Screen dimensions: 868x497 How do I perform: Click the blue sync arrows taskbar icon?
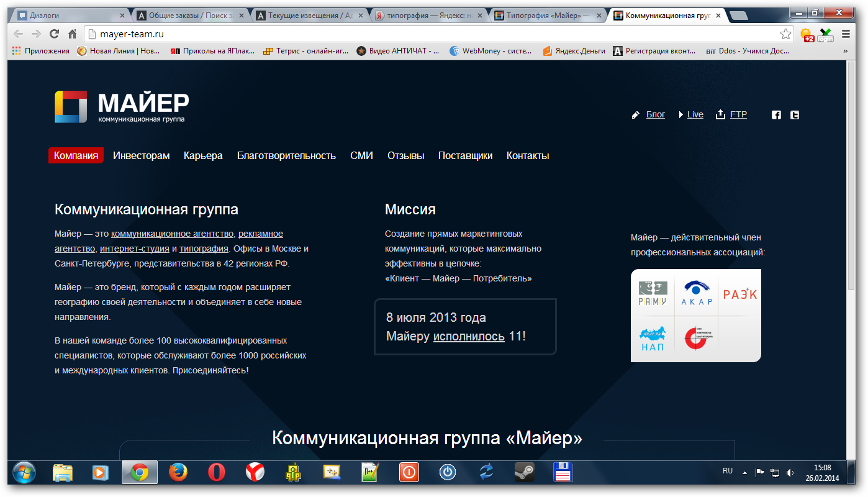click(x=486, y=472)
